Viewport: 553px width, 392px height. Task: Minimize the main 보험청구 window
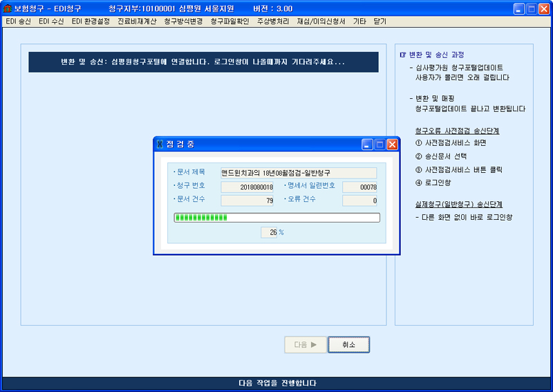coord(519,8)
